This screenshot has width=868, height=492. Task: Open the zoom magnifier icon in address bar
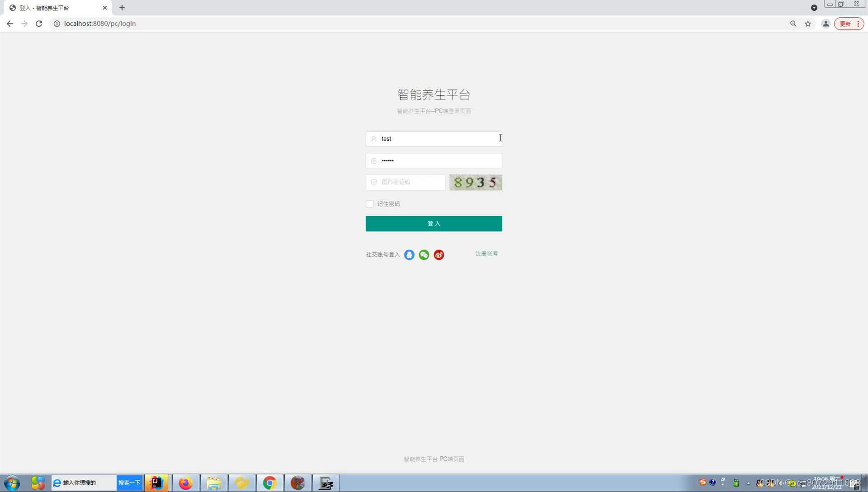[x=793, y=24]
